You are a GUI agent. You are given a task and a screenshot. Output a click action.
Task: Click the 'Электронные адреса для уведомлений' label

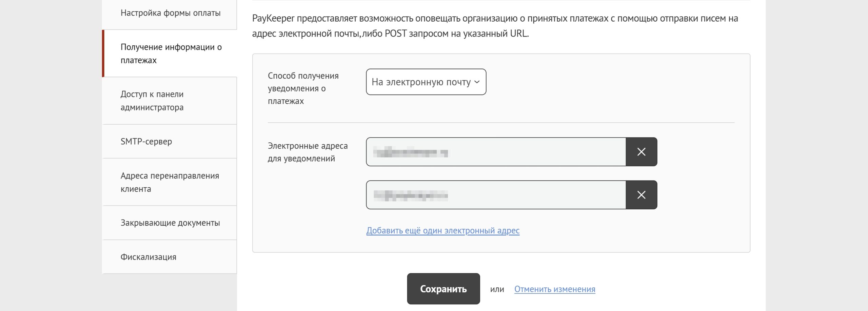(x=308, y=152)
